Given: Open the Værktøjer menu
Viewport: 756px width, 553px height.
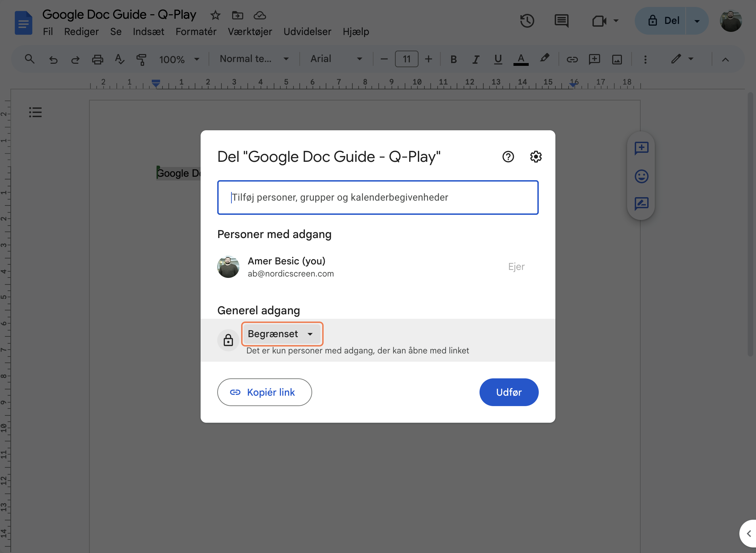Looking at the screenshot, I should [250, 32].
